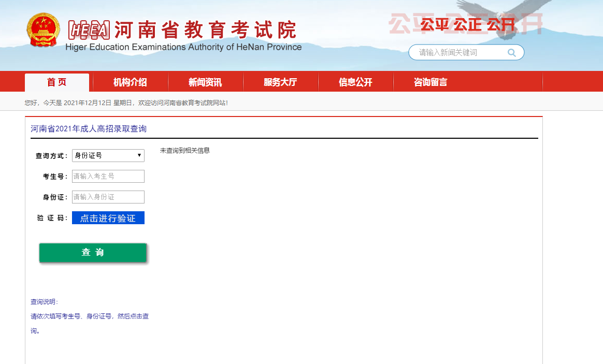Click the 未查询到相关信息 result message
This screenshot has height=364, width=603.
pyautogui.click(x=185, y=151)
